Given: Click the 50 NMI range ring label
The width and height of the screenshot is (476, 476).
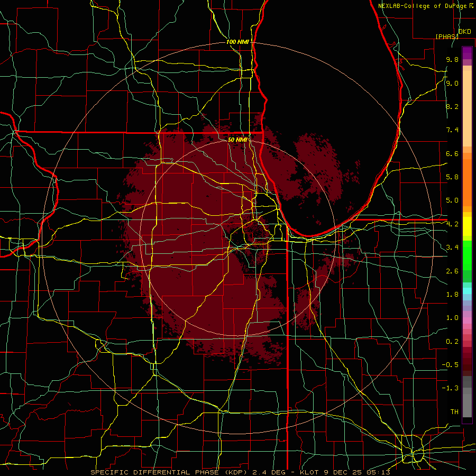Looking at the screenshot, I should [237, 140].
